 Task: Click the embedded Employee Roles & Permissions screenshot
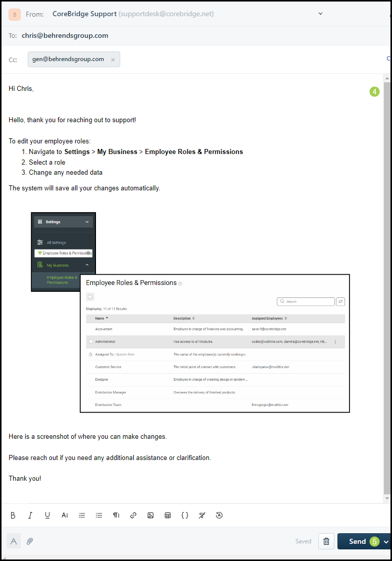coord(215,343)
